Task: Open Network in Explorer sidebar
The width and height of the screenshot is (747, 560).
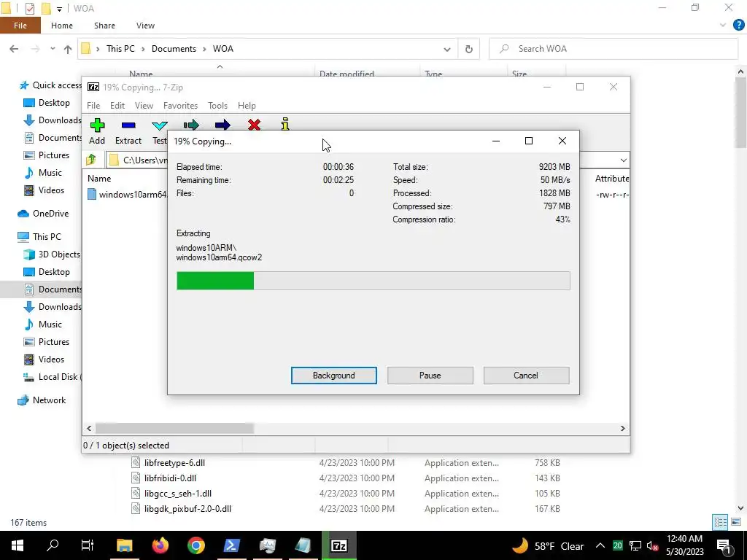Action: coord(49,400)
